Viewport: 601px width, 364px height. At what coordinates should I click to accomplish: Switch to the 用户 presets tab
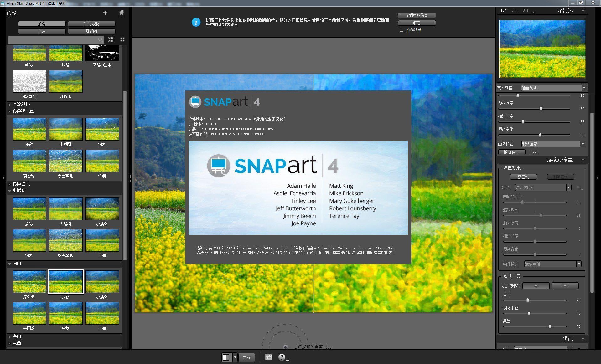click(x=42, y=31)
